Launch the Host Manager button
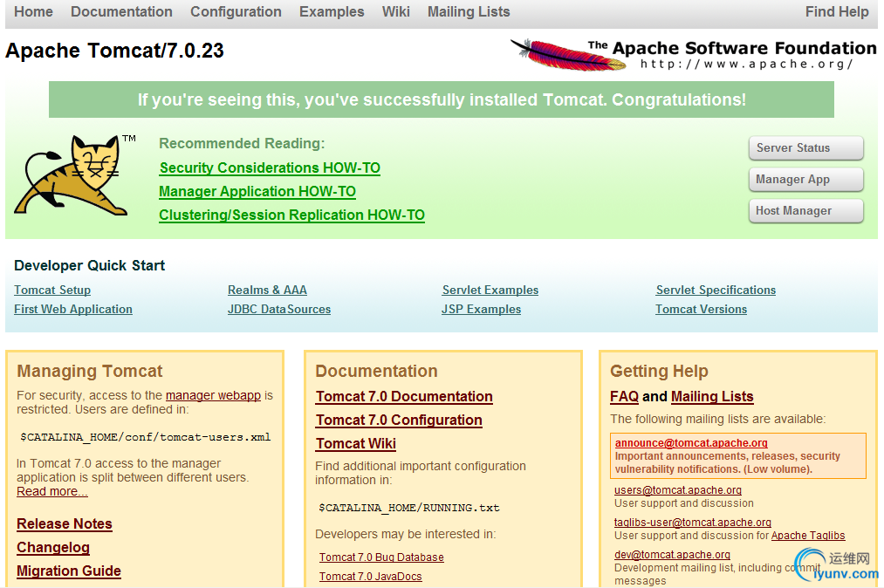Viewport: 884px width, 588px height. (806, 211)
